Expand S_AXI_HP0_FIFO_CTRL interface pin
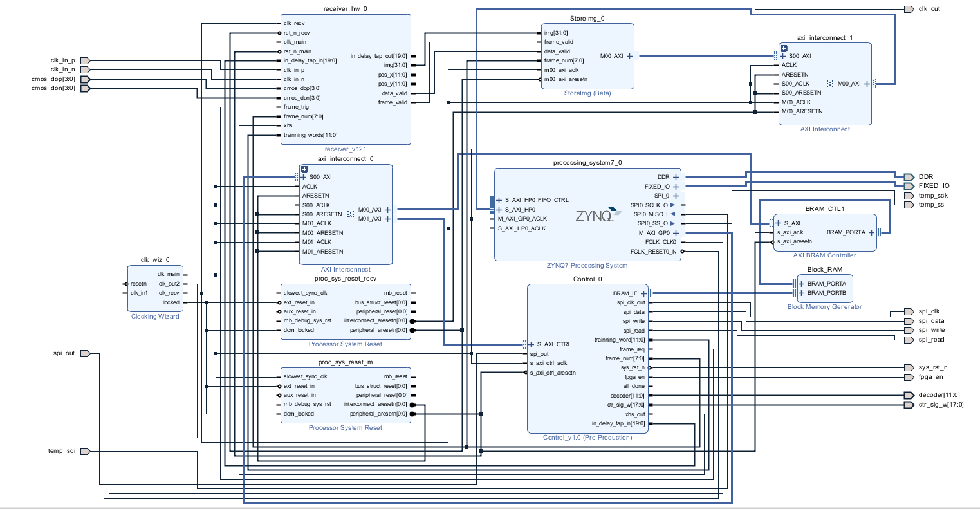The width and height of the screenshot is (980, 509). 499,200
